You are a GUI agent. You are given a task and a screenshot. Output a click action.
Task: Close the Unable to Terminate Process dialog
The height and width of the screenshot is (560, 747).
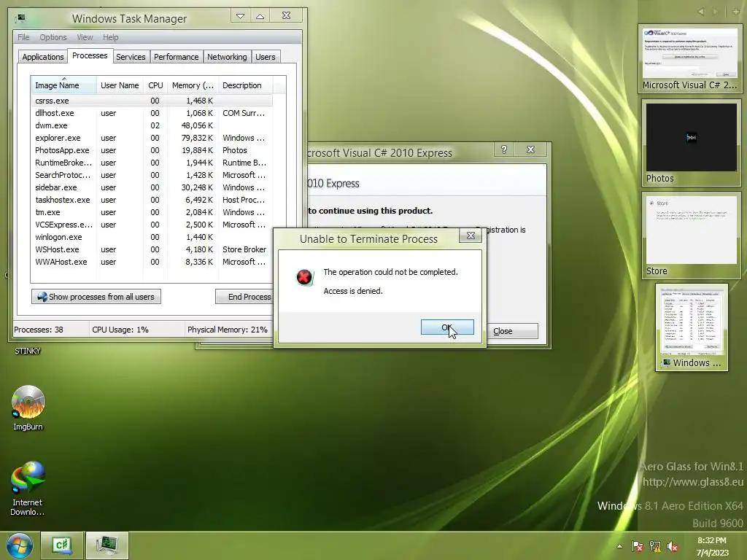pos(471,236)
